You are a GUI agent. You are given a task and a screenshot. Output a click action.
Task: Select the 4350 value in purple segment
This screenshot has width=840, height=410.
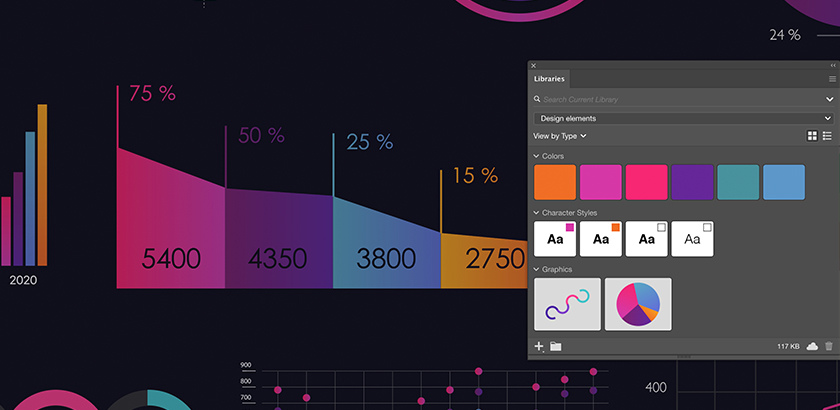coord(278,259)
